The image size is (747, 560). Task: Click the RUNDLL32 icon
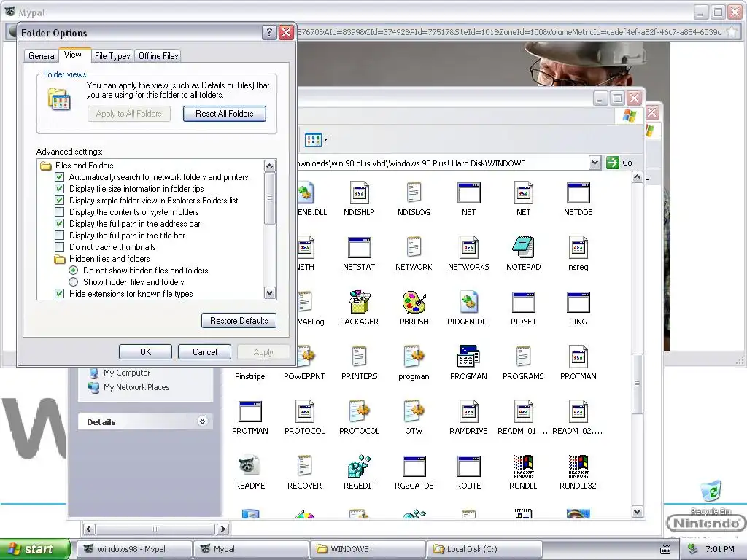(x=578, y=466)
